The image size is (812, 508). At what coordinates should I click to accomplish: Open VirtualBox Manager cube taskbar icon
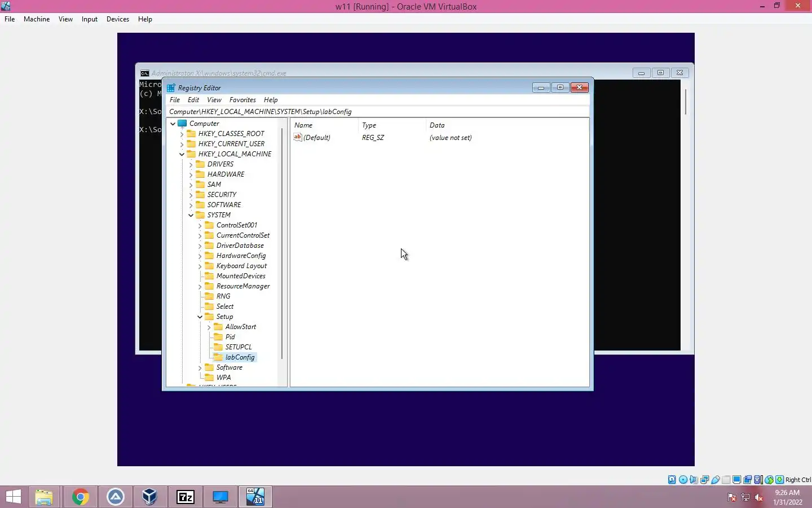pos(150,497)
